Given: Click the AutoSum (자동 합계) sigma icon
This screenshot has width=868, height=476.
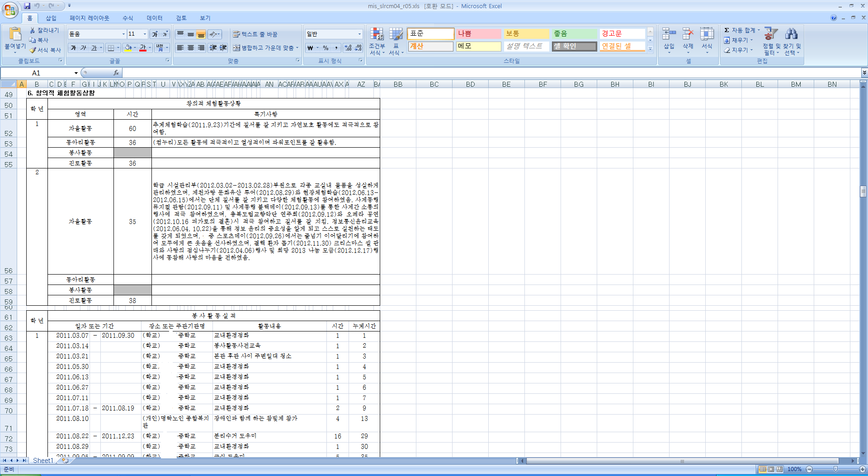Looking at the screenshot, I should [726, 30].
